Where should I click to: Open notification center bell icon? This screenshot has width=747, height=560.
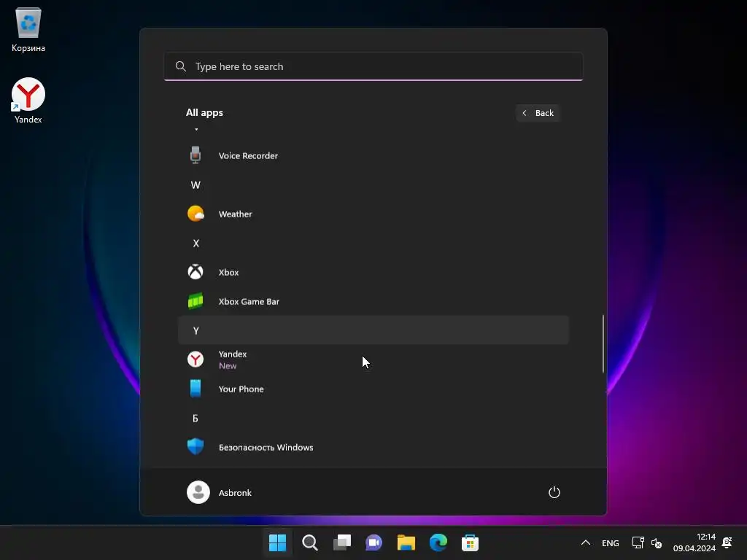tap(727, 542)
